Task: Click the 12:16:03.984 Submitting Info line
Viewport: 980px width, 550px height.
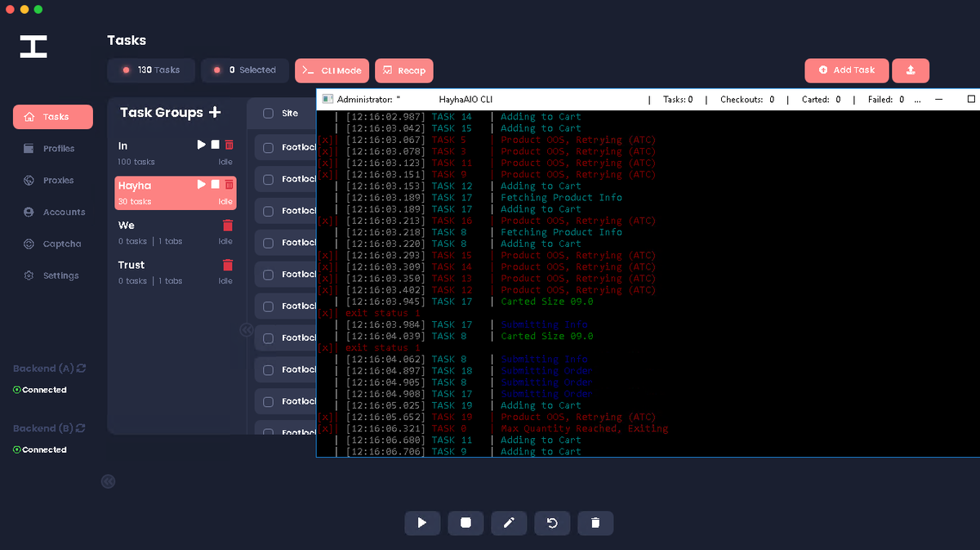Action: click(x=465, y=324)
